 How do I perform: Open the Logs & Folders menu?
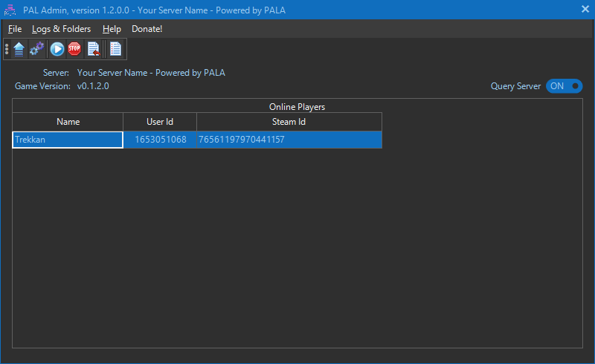pos(61,29)
